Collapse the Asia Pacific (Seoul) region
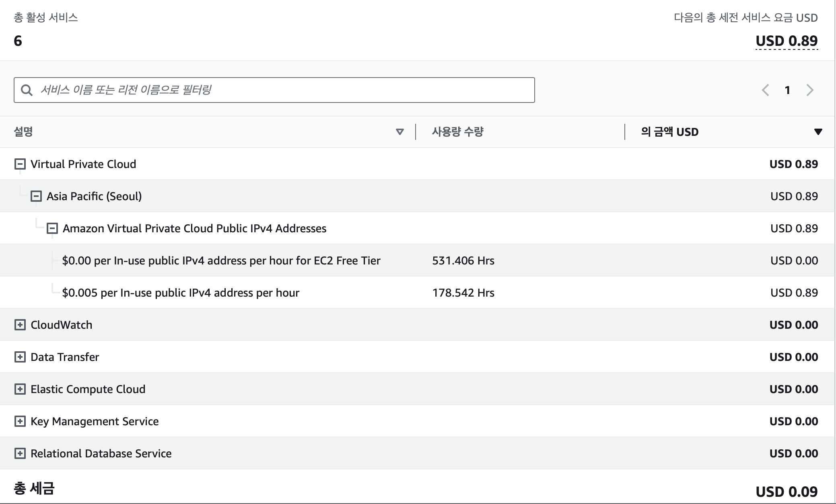This screenshot has width=836, height=504. [36, 196]
